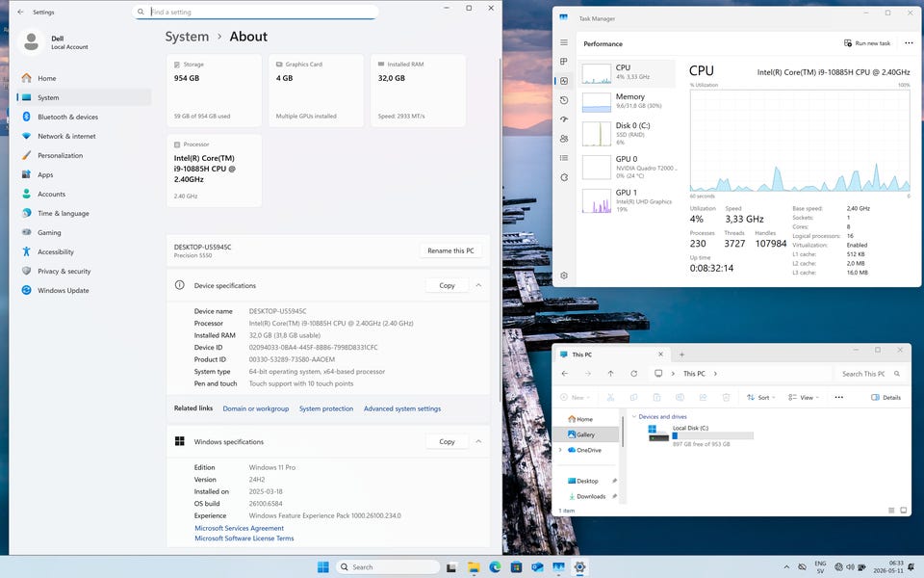Open Network & internet settings
This screenshot has height=578, width=924.
[x=84, y=136]
